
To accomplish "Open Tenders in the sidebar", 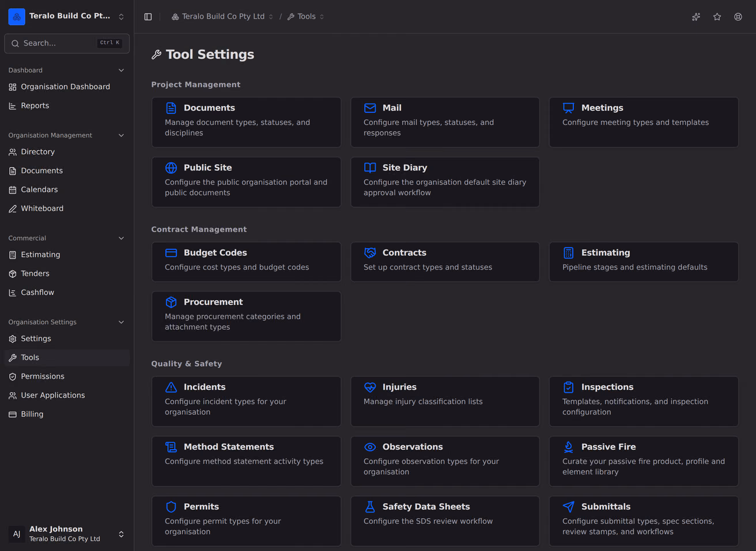I will point(67,273).
